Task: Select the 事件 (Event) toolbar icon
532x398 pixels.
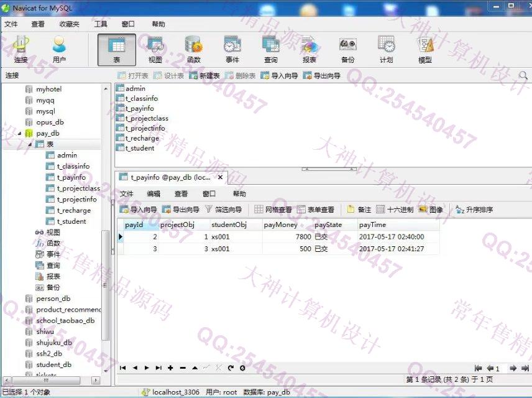Action: [232, 50]
